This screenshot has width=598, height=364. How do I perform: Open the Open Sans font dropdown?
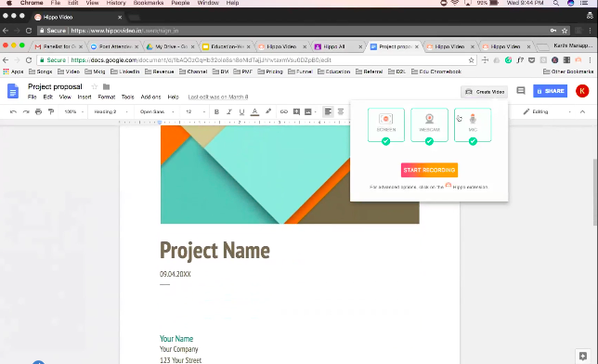tap(157, 111)
